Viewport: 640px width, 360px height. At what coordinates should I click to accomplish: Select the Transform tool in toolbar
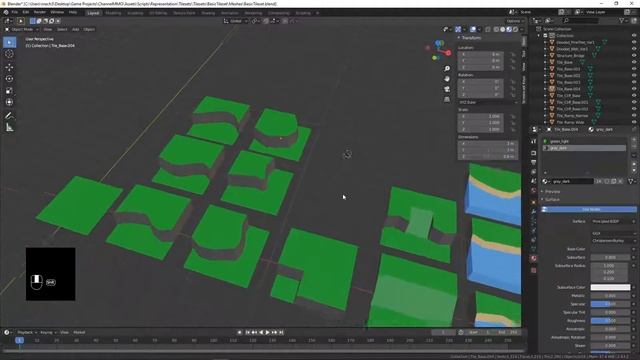pyautogui.click(x=9, y=102)
